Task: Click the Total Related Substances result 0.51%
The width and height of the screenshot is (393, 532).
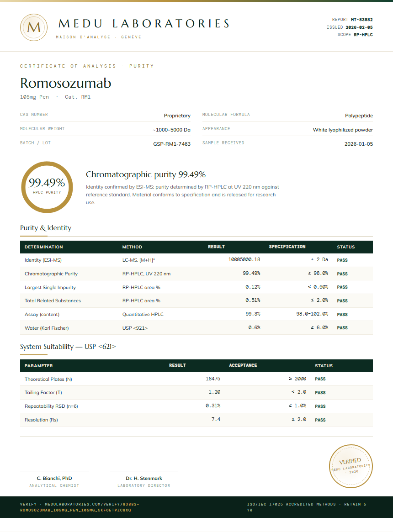Action: click(x=253, y=300)
